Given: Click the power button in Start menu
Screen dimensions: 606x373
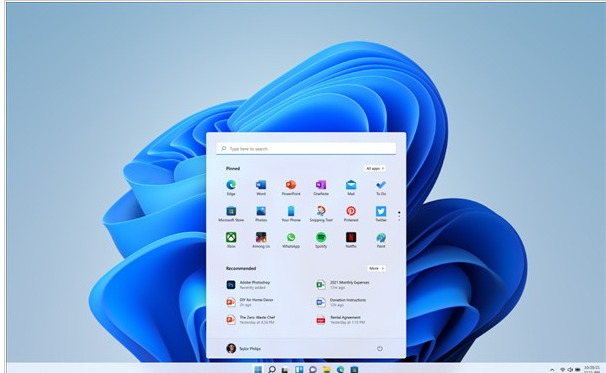Looking at the screenshot, I should pyautogui.click(x=380, y=349).
